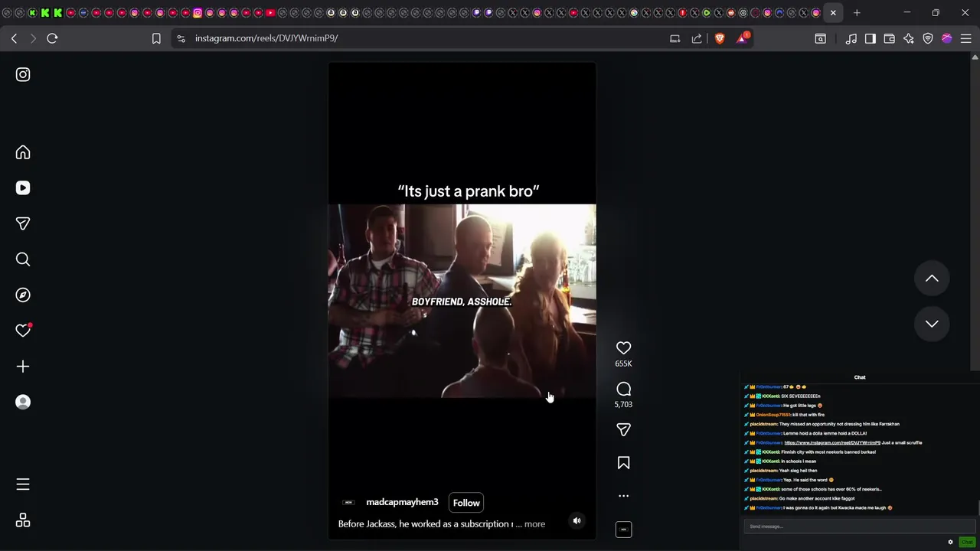Toggle the reel's sound with speaker icon
The image size is (980, 551).
click(x=577, y=521)
